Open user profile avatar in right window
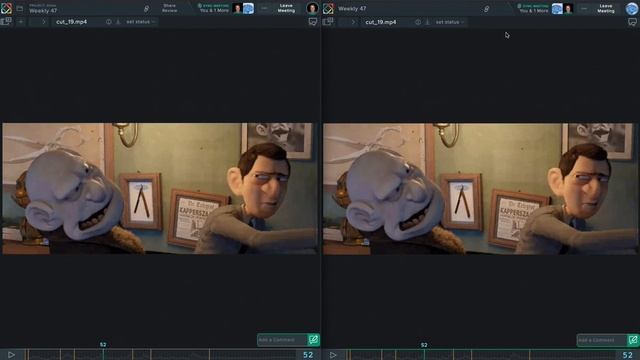Image resolution: width=640 pixels, height=360 pixels. [632, 8]
